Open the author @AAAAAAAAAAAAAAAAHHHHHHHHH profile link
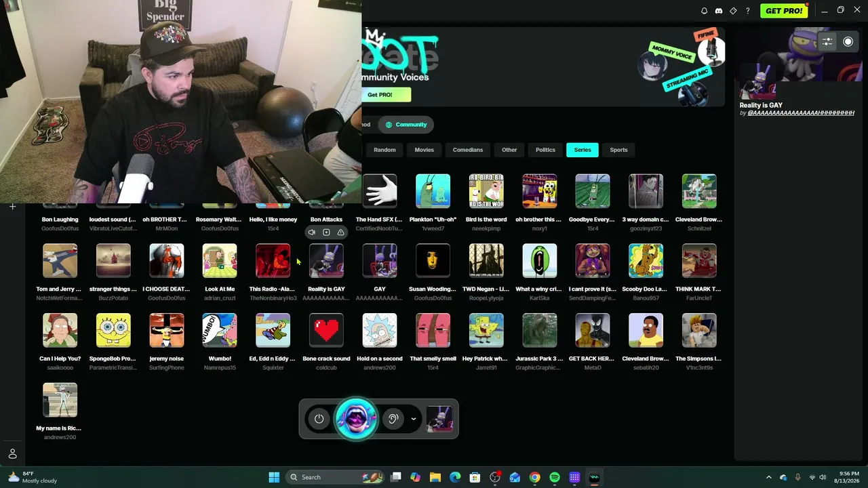Image resolution: width=868 pixels, height=488 pixels. pos(801,113)
